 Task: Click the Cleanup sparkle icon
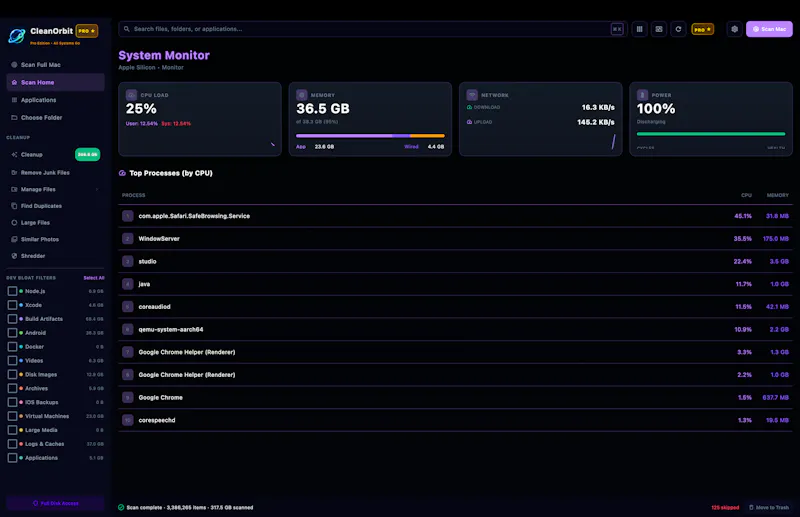(14, 155)
